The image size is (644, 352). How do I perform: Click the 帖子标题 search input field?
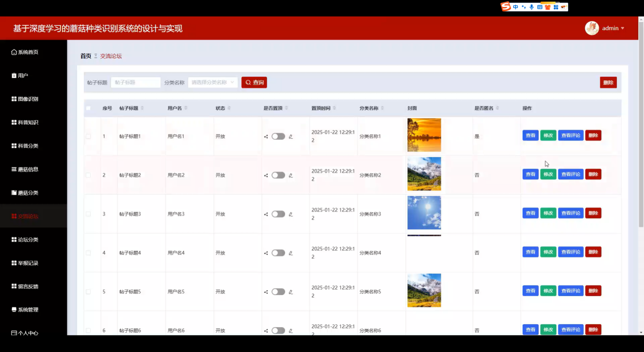[135, 82]
